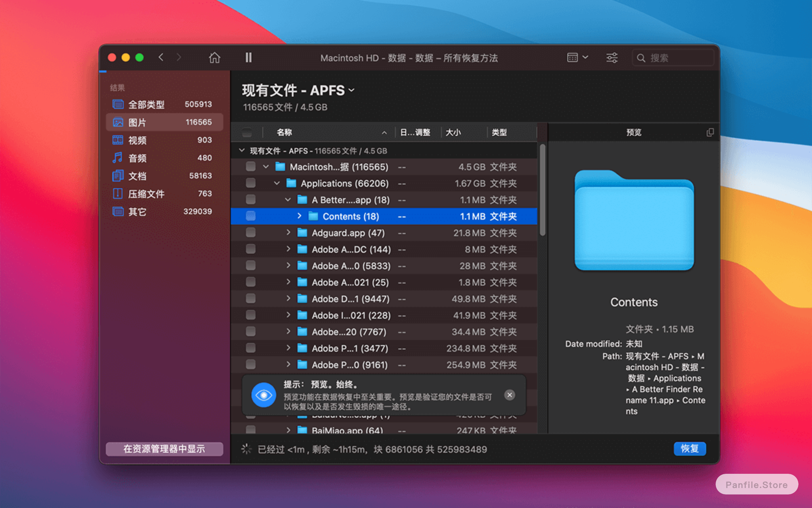
Task: Check the Adobe A...DC (144) checkbox
Action: click(x=251, y=249)
